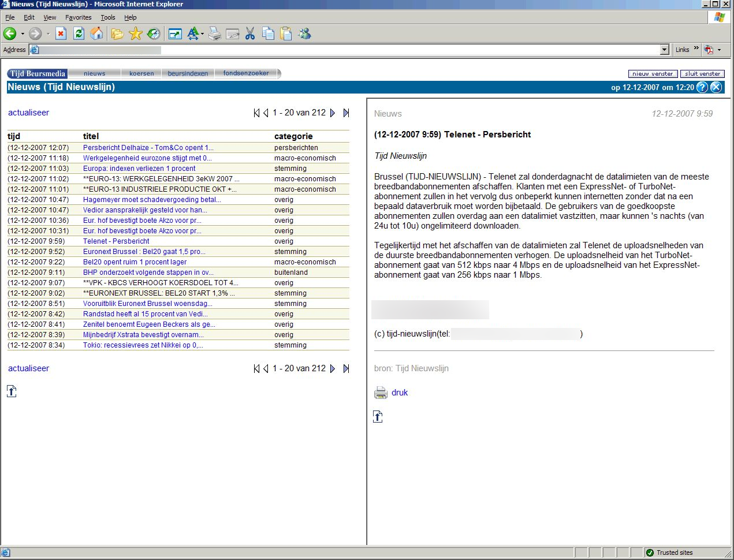Open the Messenger people icon
Image resolution: width=734 pixels, height=560 pixels.
[x=304, y=33]
